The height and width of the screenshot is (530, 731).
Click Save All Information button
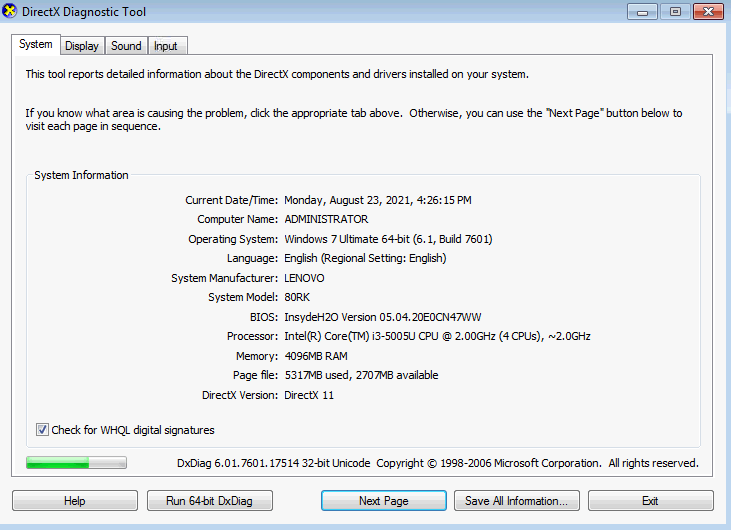point(517,501)
